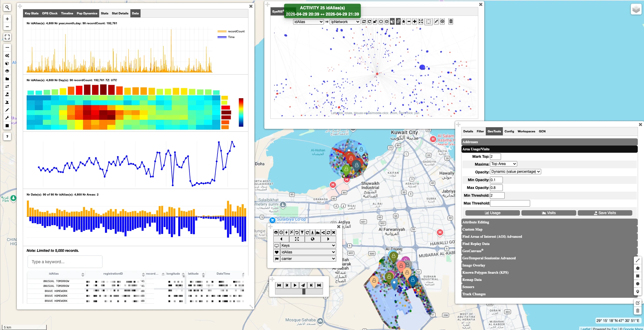Image resolution: width=644 pixels, height=330 pixels.
Task: Switch to the OPS Clock tab
Action: coord(50,13)
